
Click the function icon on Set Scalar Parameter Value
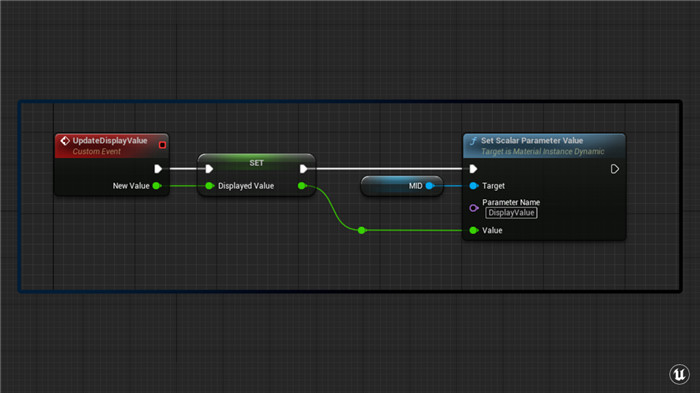(473, 141)
